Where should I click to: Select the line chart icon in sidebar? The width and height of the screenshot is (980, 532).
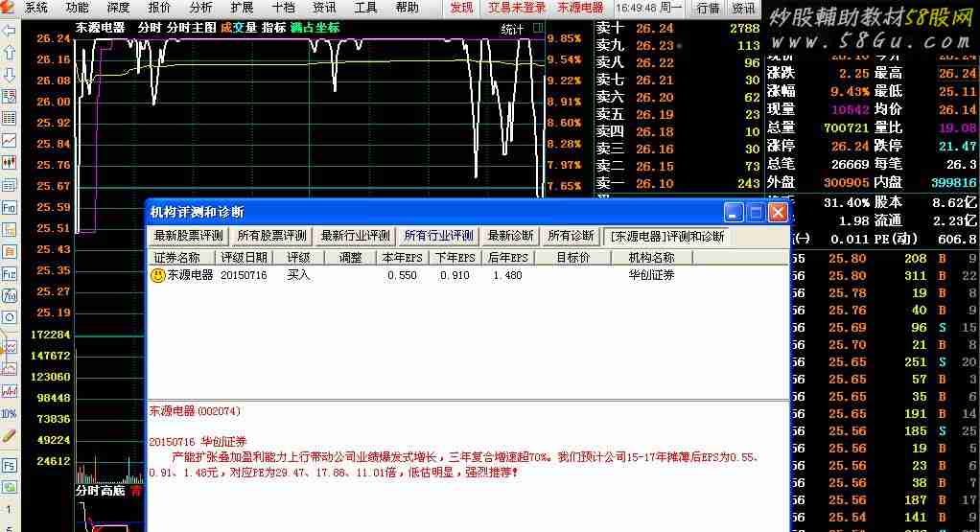click(x=9, y=141)
